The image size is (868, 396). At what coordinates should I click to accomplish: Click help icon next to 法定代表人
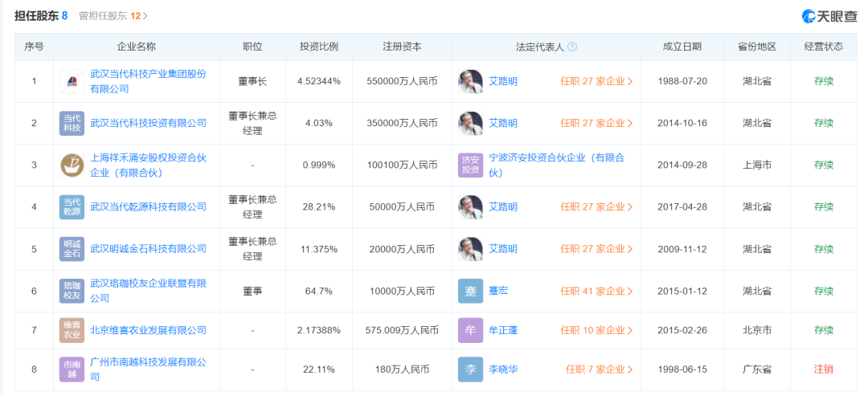click(572, 47)
